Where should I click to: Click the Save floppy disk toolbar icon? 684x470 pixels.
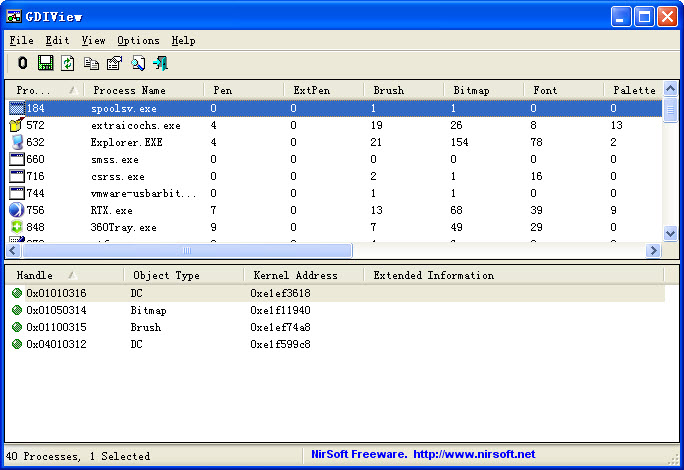[45, 63]
